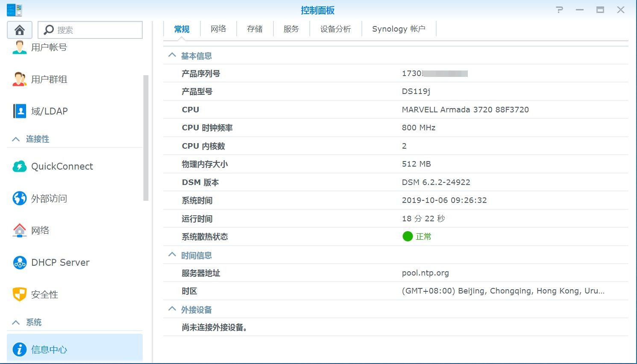Click the Control Panel app icon in title bar
This screenshot has width=637, height=364.
14,10
